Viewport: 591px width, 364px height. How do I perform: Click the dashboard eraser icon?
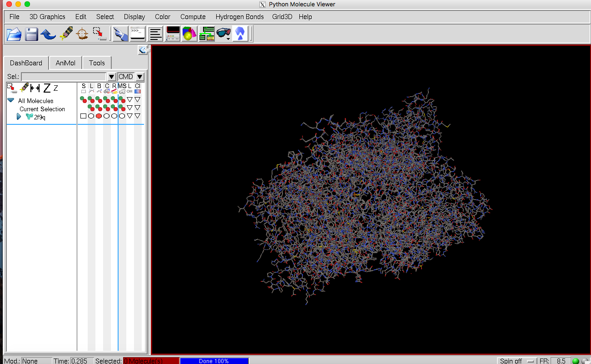(x=24, y=89)
